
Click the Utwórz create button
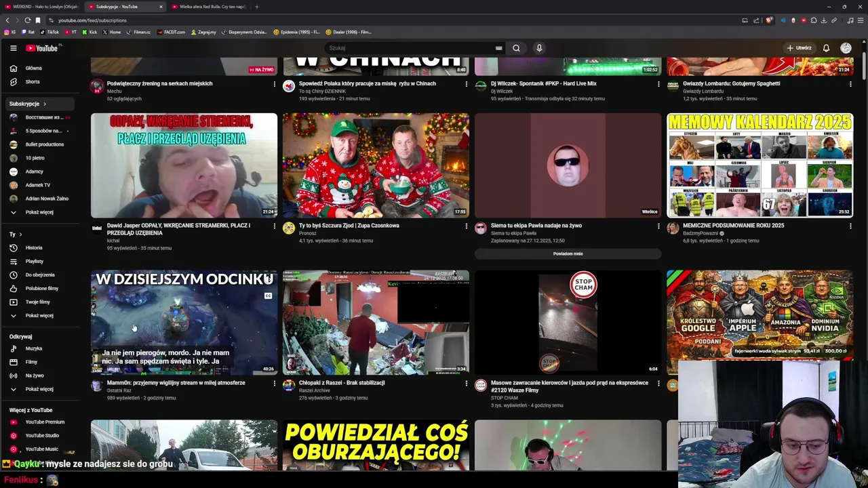[x=800, y=48]
